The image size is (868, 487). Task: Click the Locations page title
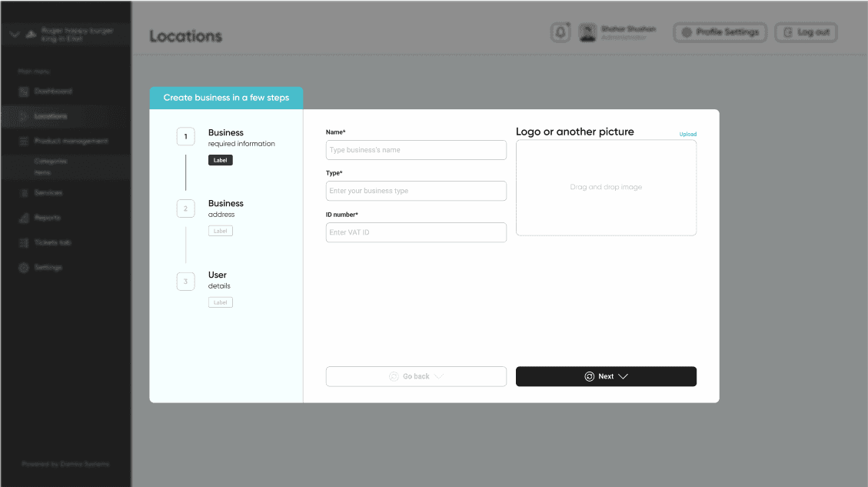pyautogui.click(x=185, y=36)
